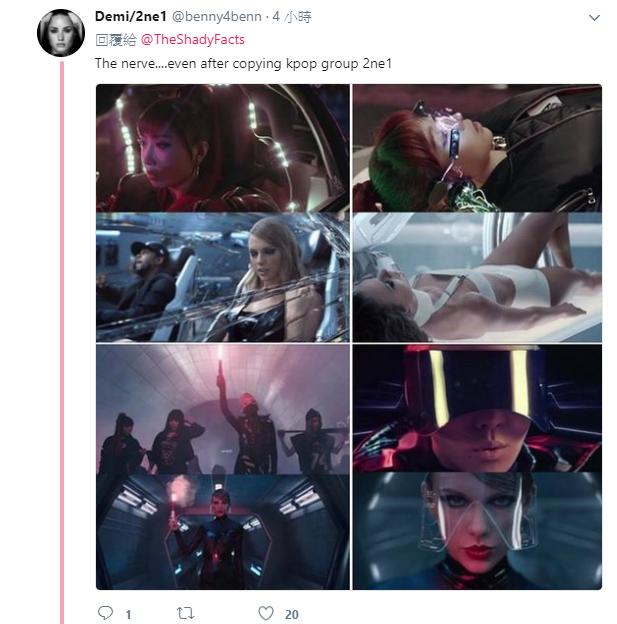Open image of group in tunnel with flare
This screenshot has width=617, height=624.
pos(223,409)
